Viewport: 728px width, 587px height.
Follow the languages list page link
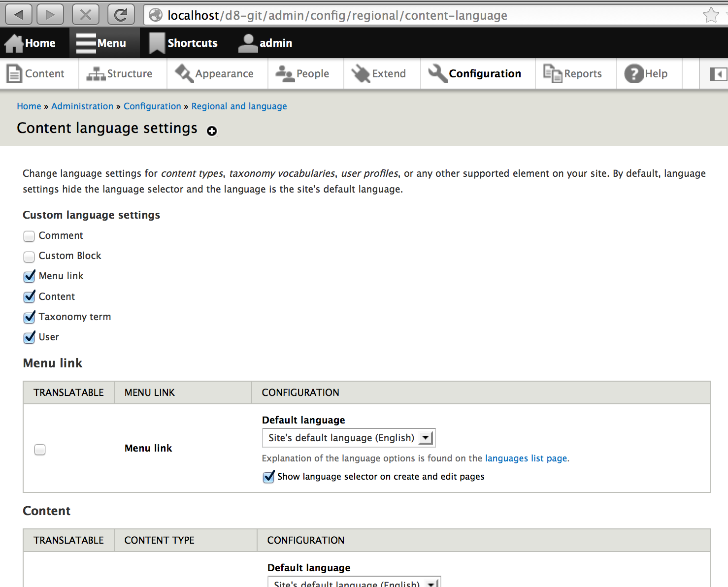pyautogui.click(x=526, y=458)
